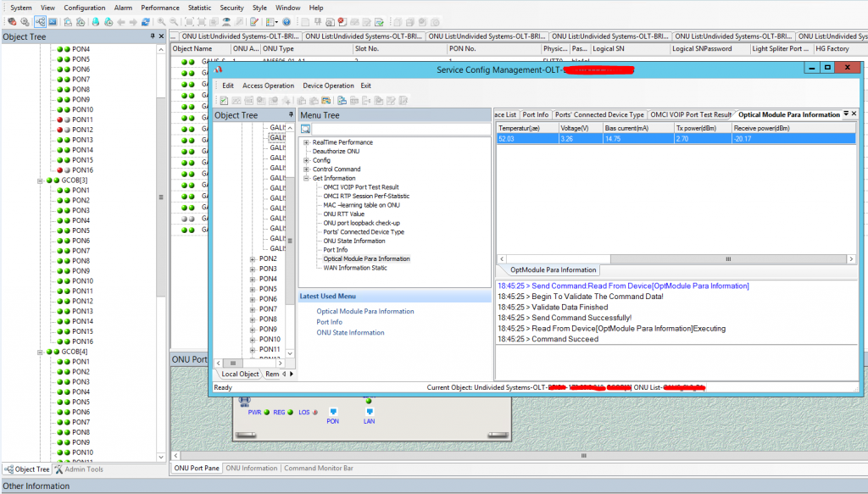868x494 pixels.
Task: Switch to the Port Info tab
Action: coord(535,114)
